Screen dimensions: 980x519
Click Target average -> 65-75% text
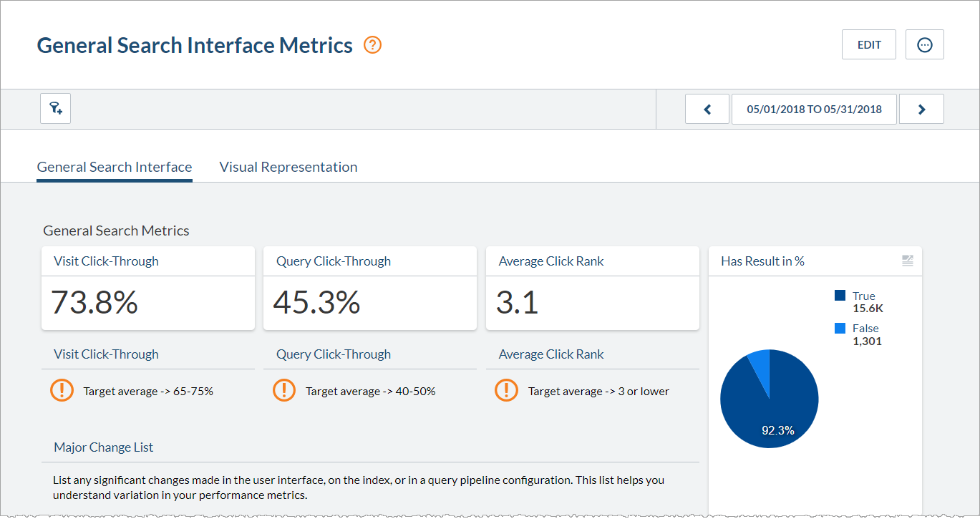(x=148, y=392)
